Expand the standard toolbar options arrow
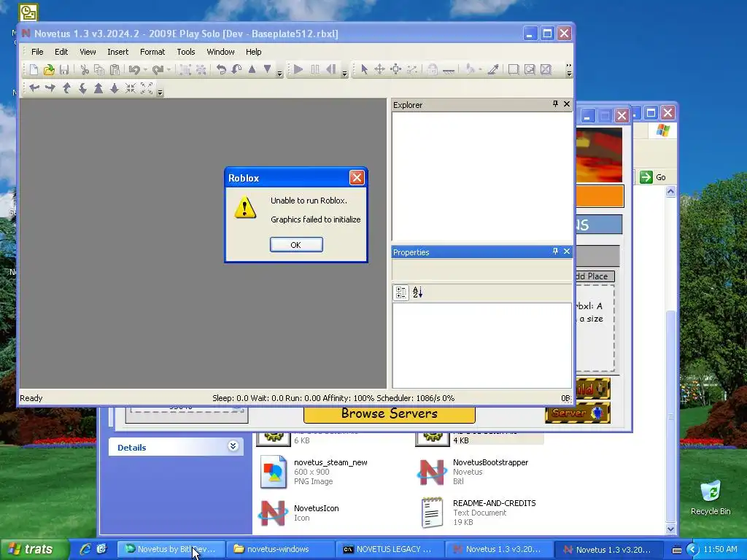Viewport: 747px width, 560px height. pyautogui.click(x=279, y=74)
